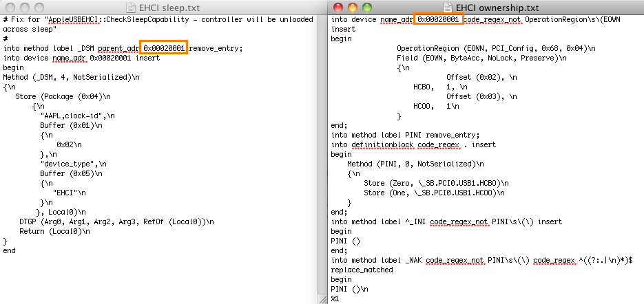Zoom EHCI ownership.txt using the green button
644x304 pixels.
[366, 8]
